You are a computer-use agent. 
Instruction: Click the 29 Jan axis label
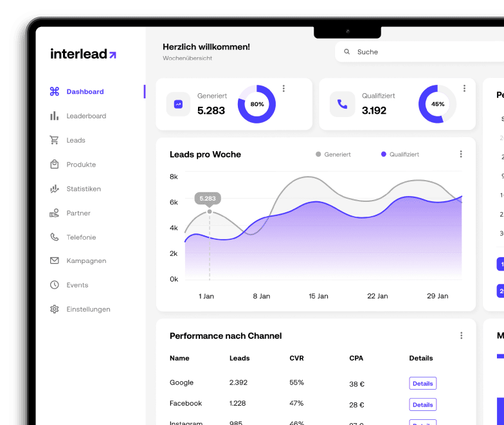click(437, 296)
